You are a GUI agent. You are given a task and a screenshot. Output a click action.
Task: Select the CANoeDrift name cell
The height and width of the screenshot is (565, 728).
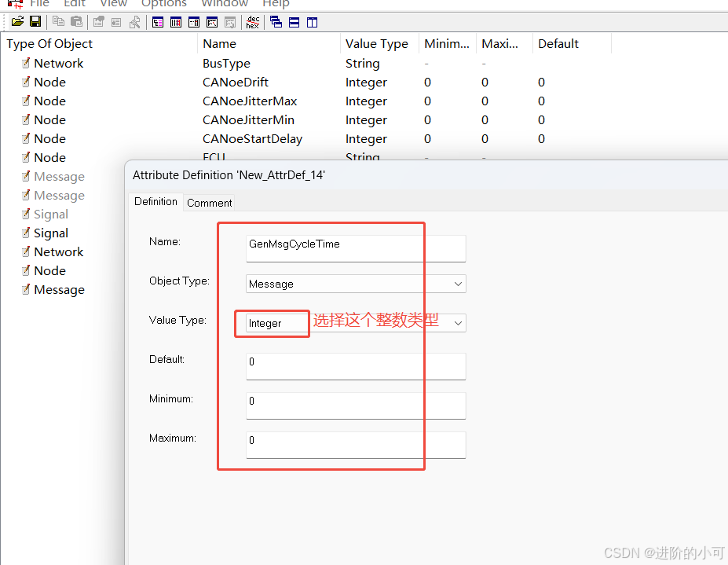pyautogui.click(x=236, y=83)
